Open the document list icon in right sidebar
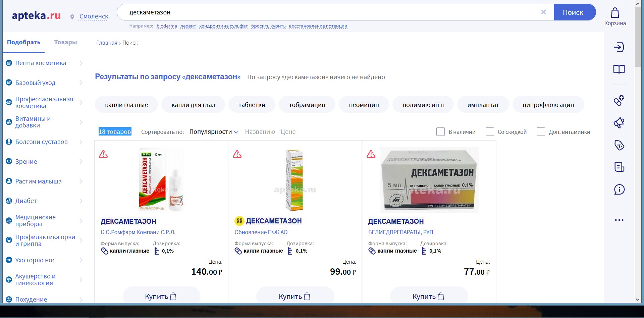 [x=619, y=167]
